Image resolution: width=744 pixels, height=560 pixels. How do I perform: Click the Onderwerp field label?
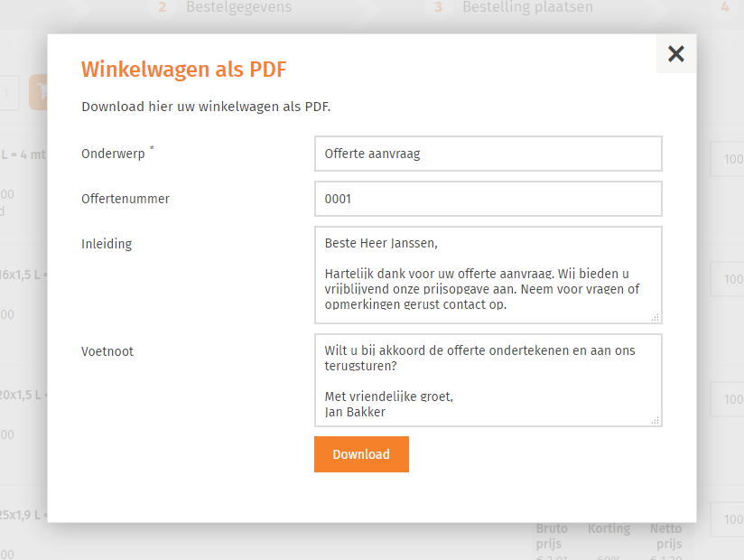[x=113, y=154]
